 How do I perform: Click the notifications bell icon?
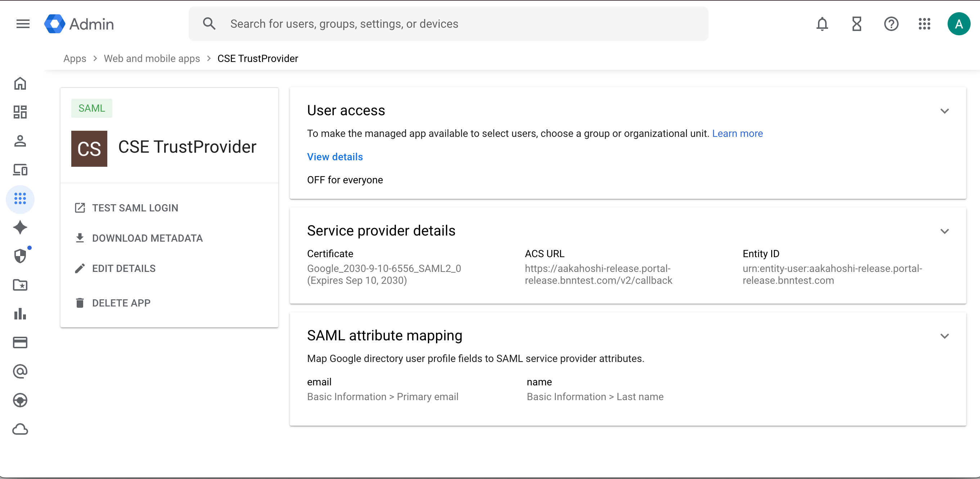pyautogui.click(x=822, y=24)
